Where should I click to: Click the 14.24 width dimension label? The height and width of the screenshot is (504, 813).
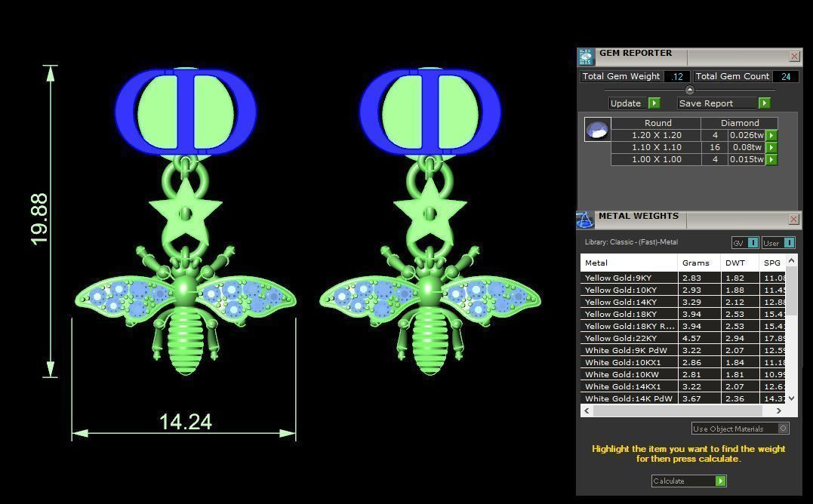186,422
